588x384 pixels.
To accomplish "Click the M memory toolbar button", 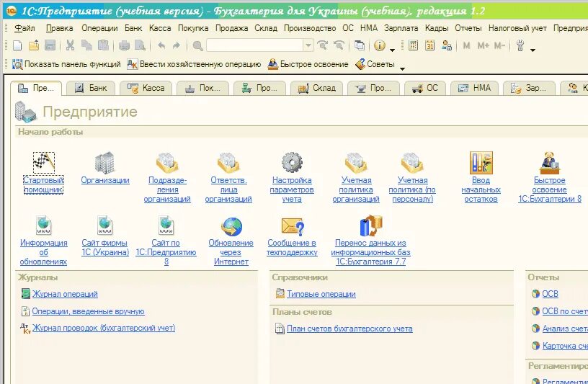I will 466,46.
